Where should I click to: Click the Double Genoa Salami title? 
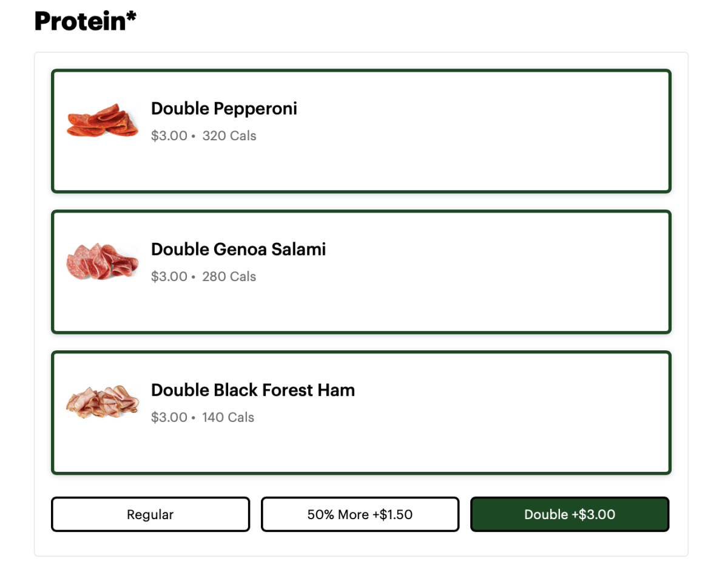coord(238,250)
